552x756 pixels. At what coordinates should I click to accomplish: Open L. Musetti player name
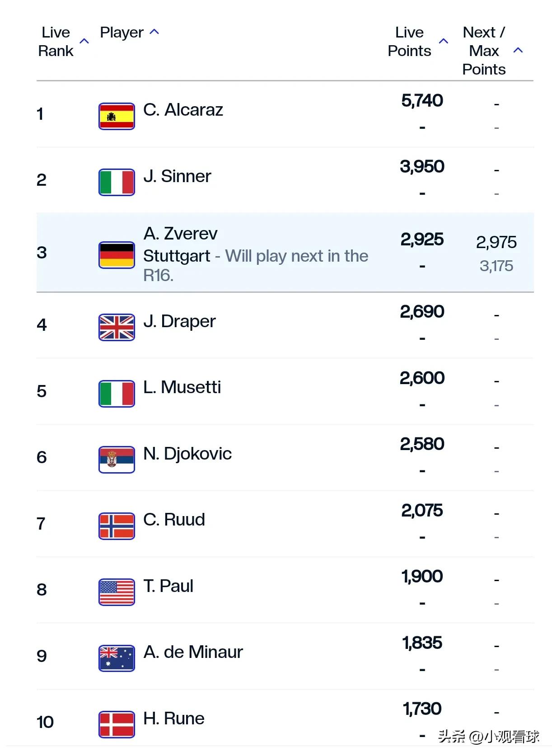tap(182, 387)
